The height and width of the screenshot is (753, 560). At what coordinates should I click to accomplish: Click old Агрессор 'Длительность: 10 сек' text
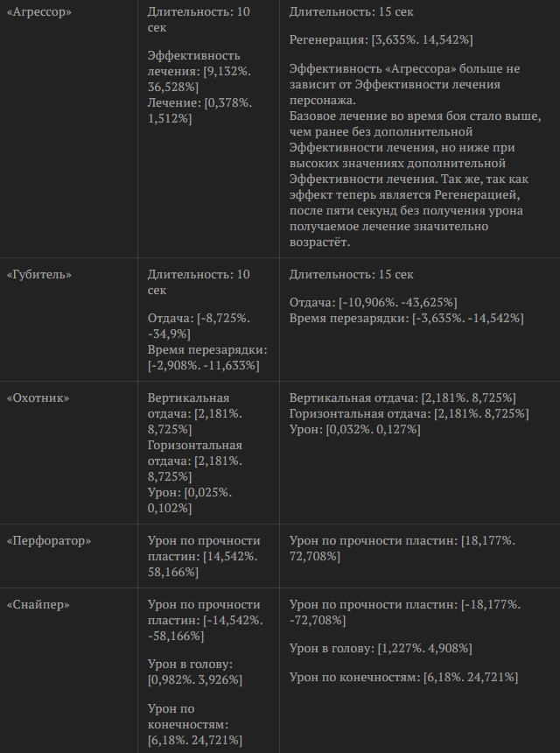click(x=199, y=19)
